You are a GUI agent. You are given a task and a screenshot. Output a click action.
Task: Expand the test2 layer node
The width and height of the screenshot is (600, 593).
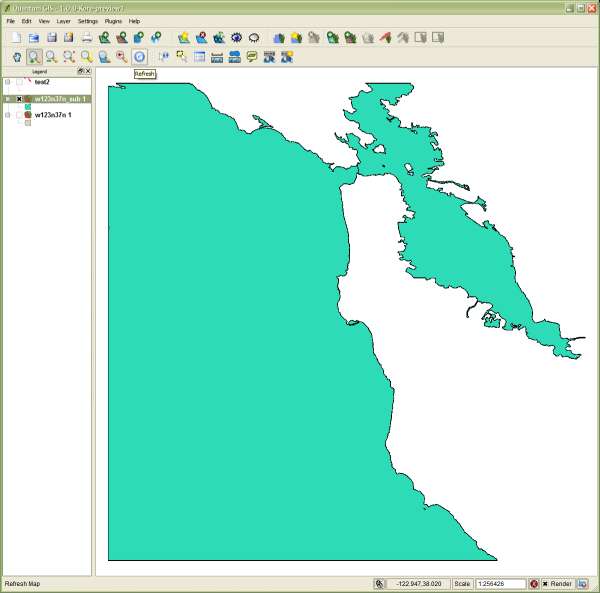7,82
